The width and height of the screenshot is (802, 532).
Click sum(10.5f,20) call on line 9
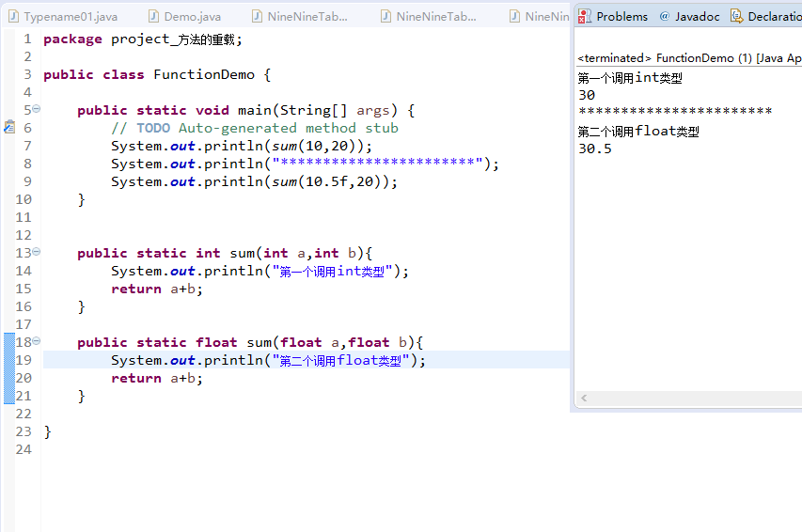point(327,181)
